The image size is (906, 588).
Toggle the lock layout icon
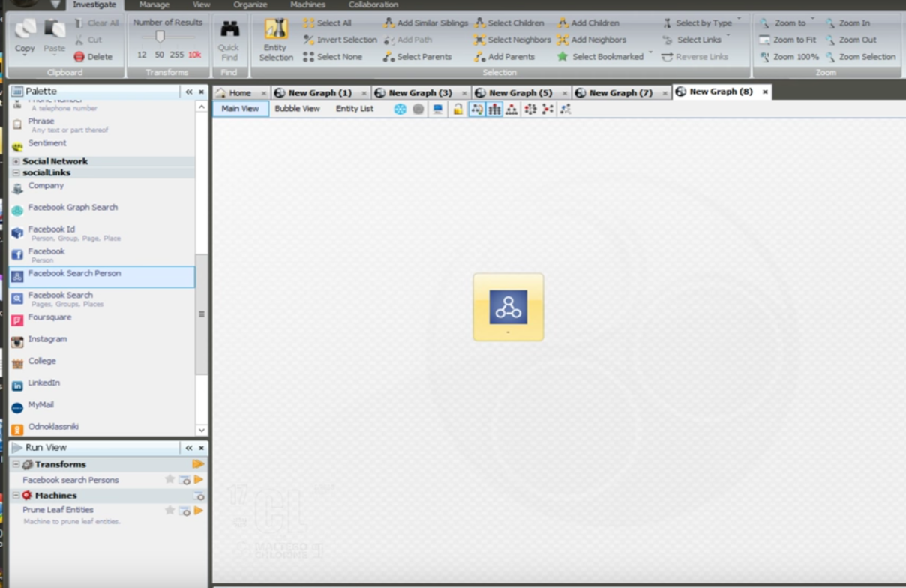(x=457, y=109)
